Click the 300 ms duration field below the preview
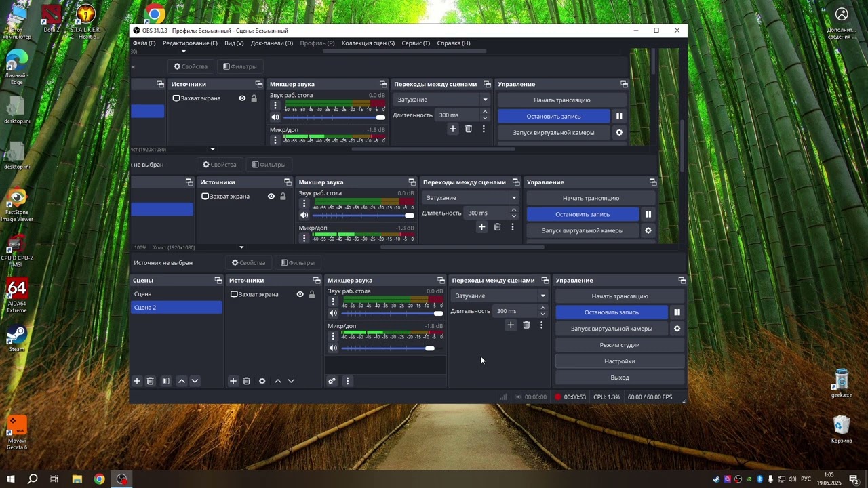Viewport: 868px width, 488px height. 515,311
